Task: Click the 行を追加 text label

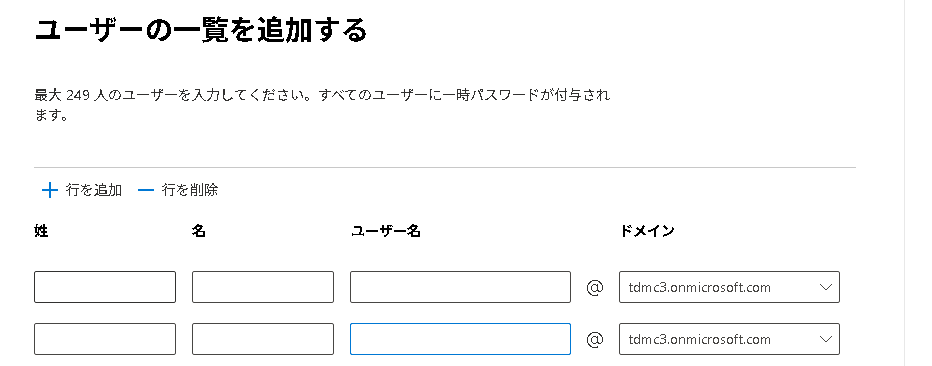Action: click(94, 190)
